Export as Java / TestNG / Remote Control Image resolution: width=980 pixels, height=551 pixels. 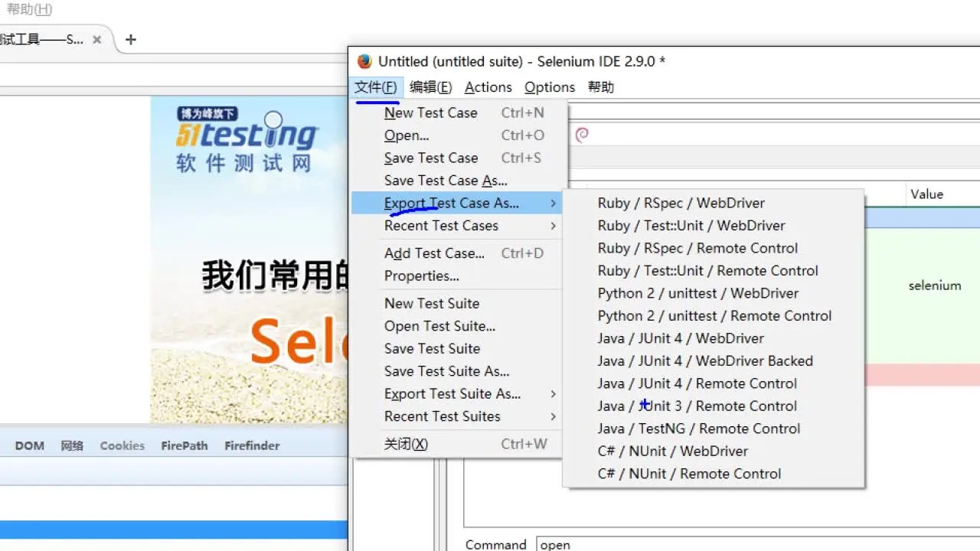[x=714, y=429]
